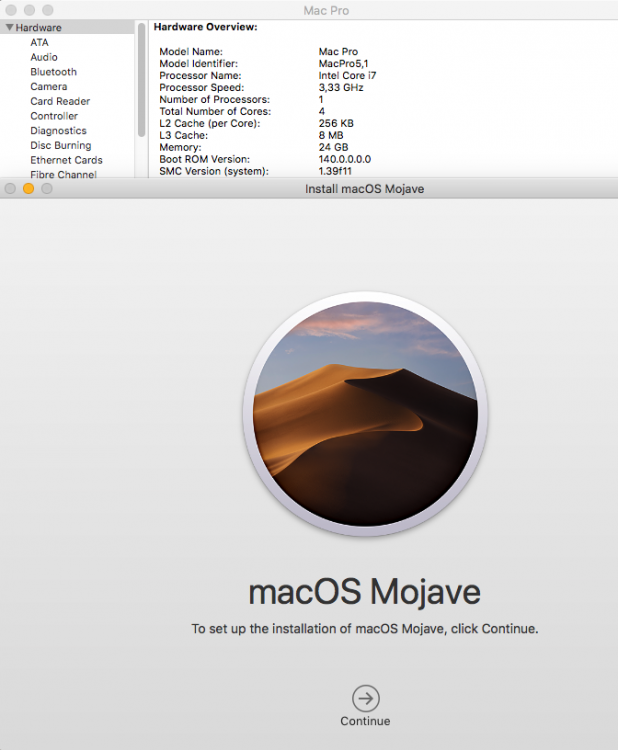Click the 3,33 GHz processor speed
618x750 pixels.
341,88
